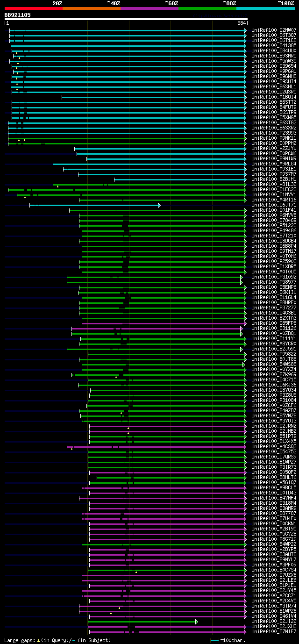Click the white query ruler bar from 1 to 584
This screenshot has height=644, width=299.
pos(126,19)
